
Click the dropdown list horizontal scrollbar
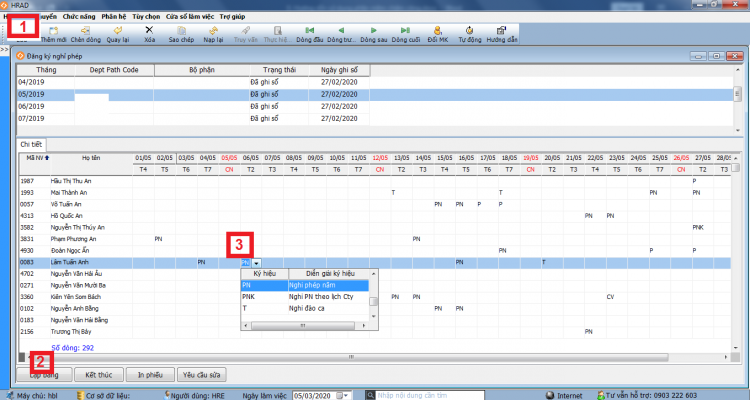point(303,325)
